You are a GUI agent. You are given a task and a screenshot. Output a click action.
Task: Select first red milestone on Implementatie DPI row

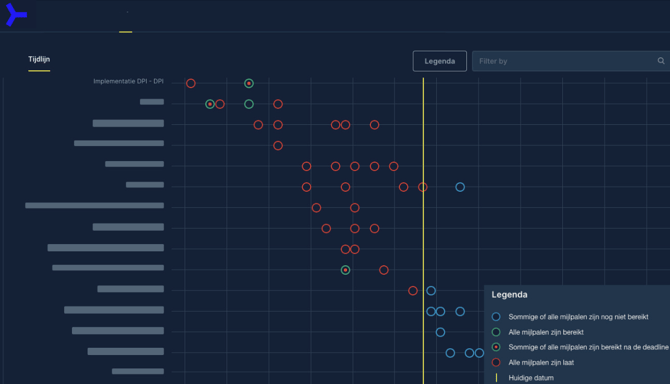coord(191,83)
